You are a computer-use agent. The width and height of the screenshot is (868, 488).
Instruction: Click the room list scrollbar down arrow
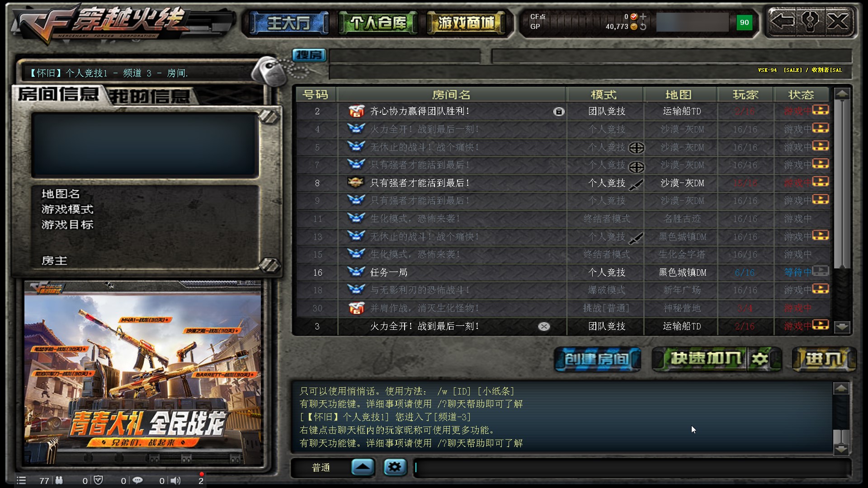842,326
